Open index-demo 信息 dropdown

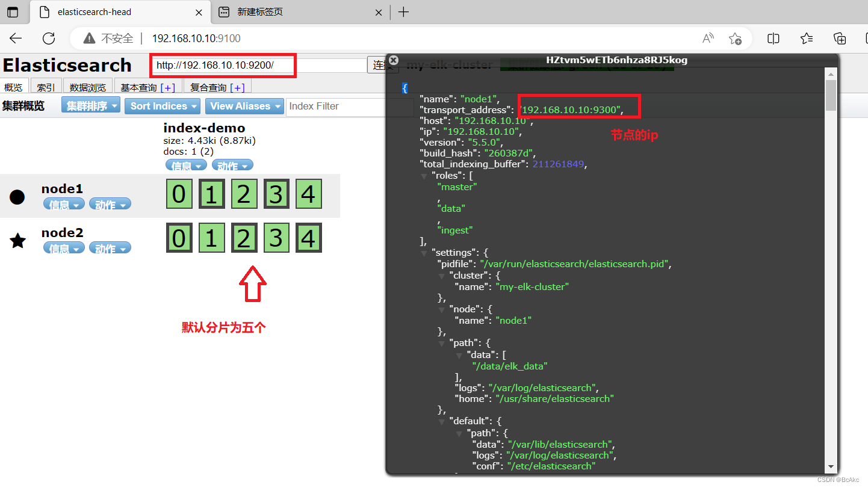point(186,165)
